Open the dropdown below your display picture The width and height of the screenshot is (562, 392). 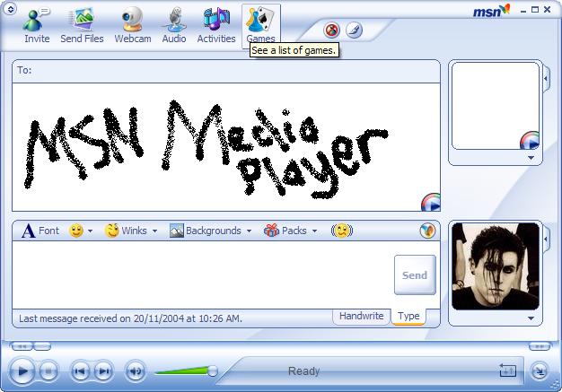click(x=531, y=318)
